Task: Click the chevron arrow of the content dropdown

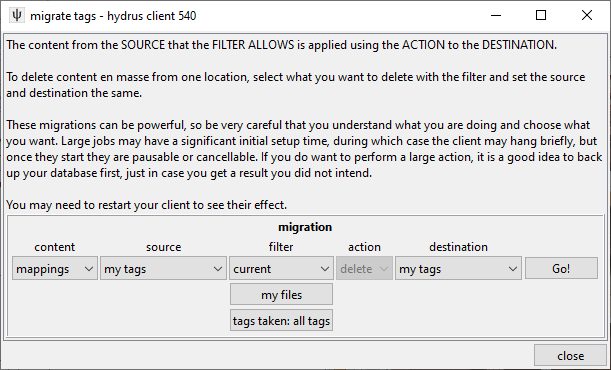Action: pyautogui.click(x=88, y=269)
